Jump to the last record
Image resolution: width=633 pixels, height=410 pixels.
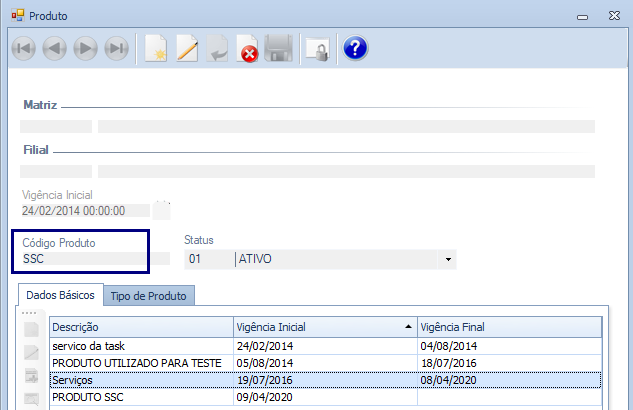[x=117, y=48]
